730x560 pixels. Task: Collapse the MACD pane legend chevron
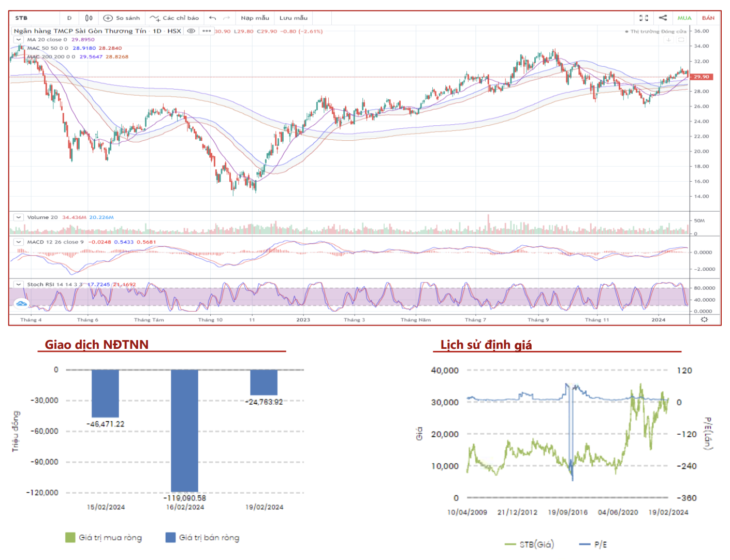click(19, 242)
